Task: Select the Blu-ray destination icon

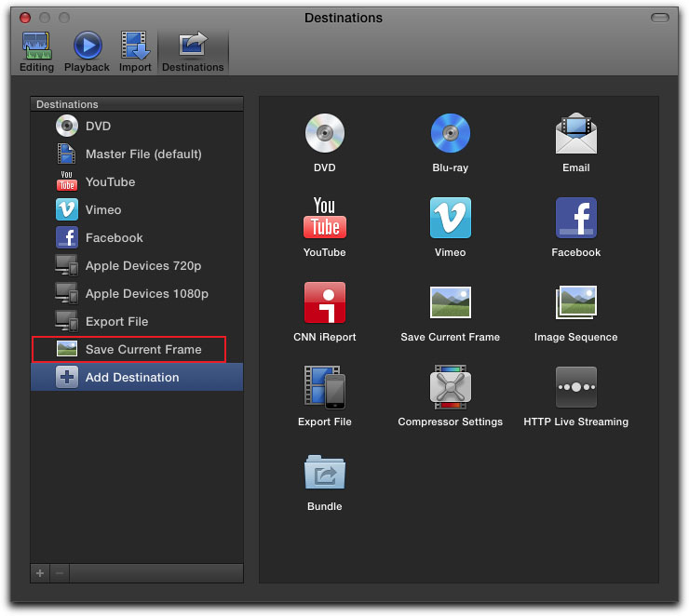Action: (x=450, y=134)
